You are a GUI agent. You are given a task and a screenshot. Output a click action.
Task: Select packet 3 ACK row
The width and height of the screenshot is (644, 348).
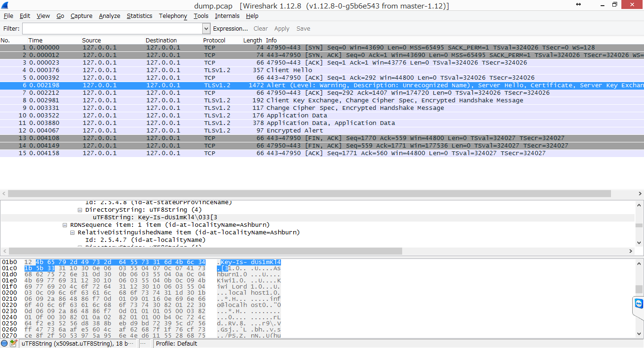(322, 63)
